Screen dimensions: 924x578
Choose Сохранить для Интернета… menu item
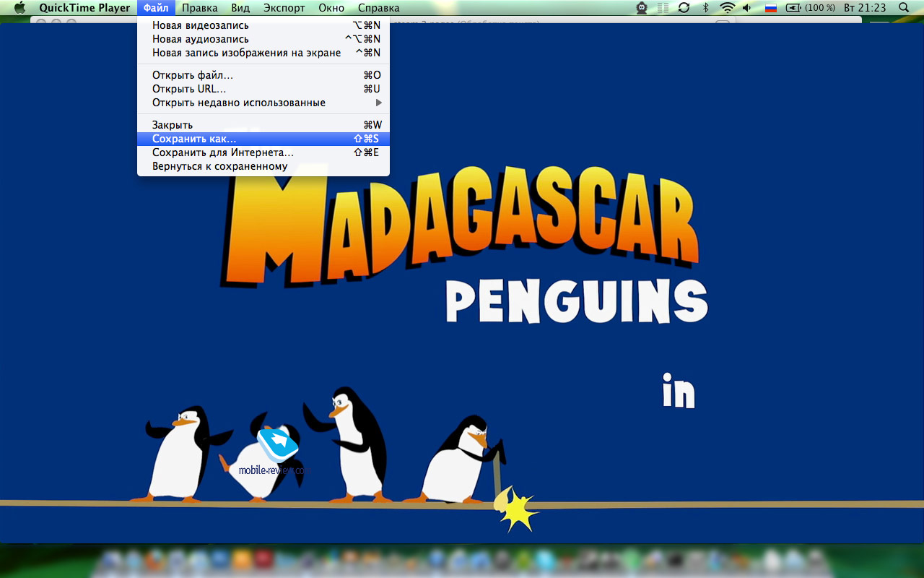(263, 152)
